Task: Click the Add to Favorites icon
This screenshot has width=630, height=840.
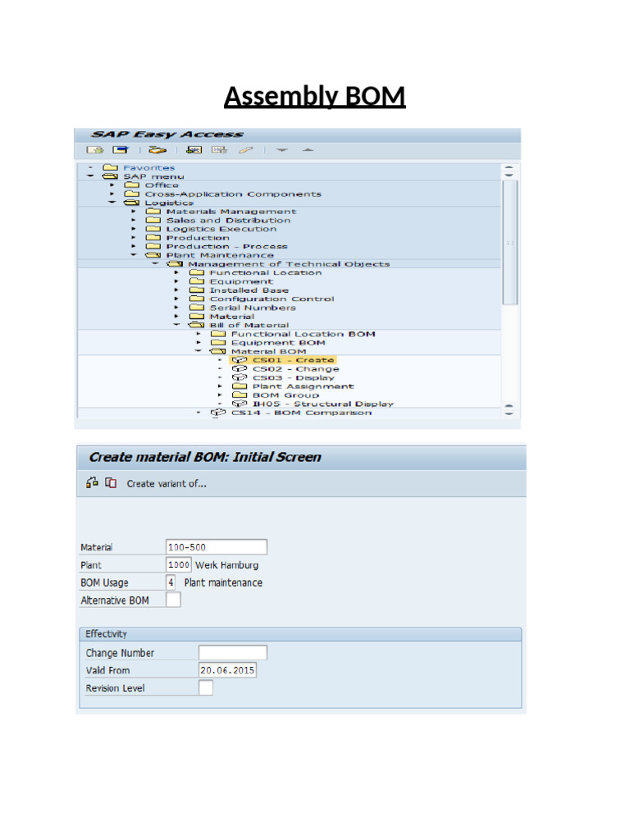Action: [194, 150]
